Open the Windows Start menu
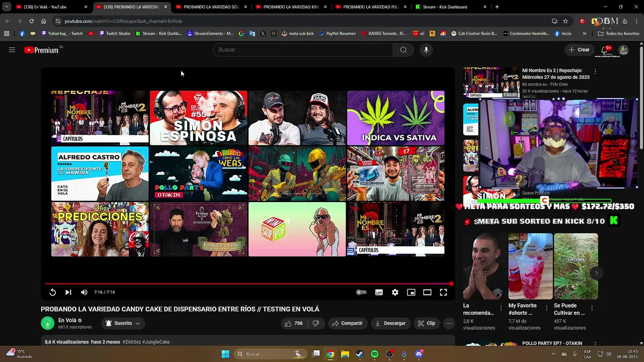Image resolution: width=644 pixels, height=362 pixels. click(225, 354)
